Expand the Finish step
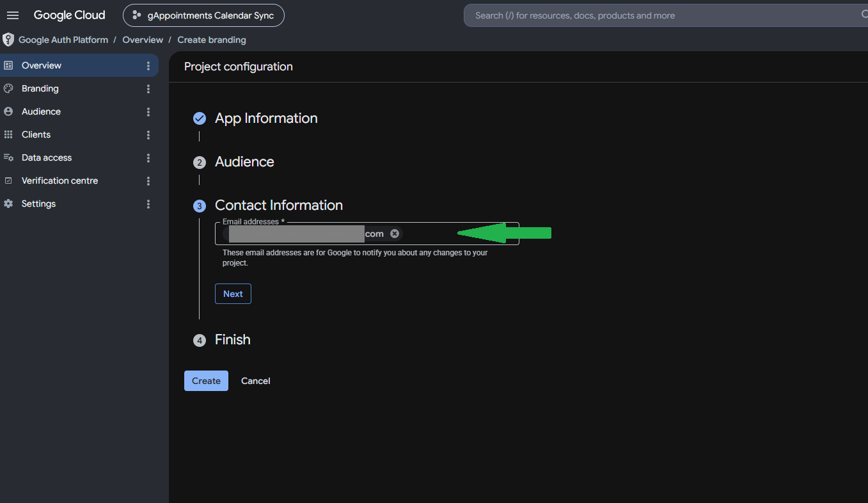Viewport: 868px width, 503px height. tap(233, 340)
